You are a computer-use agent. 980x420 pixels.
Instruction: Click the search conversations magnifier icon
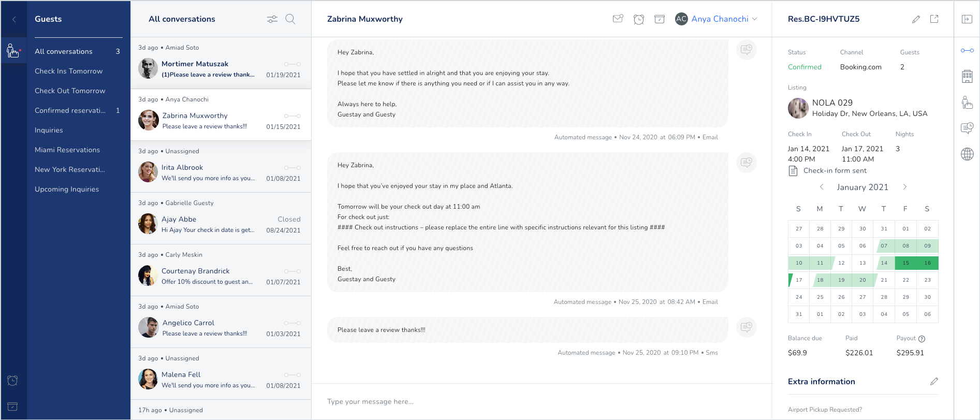[290, 19]
